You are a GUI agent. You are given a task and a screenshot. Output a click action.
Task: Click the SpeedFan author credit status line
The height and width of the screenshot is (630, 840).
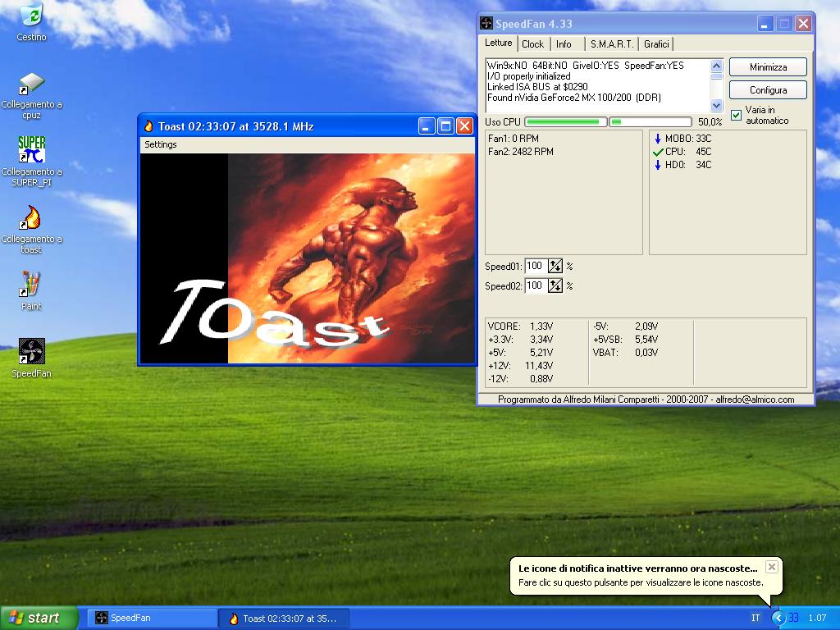tap(646, 399)
